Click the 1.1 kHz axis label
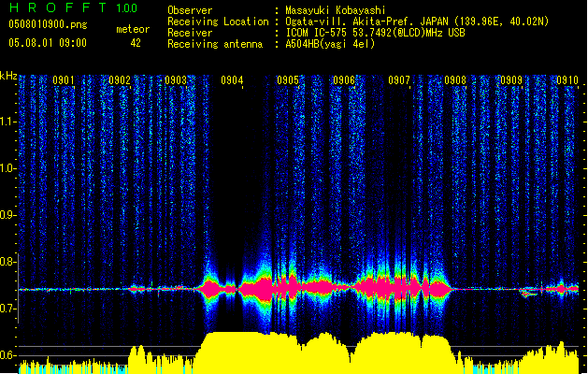The height and width of the screenshot is (374, 588). pos(7,122)
